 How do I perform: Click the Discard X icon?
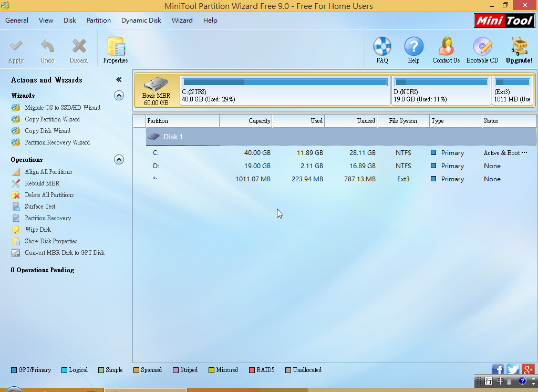click(79, 47)
